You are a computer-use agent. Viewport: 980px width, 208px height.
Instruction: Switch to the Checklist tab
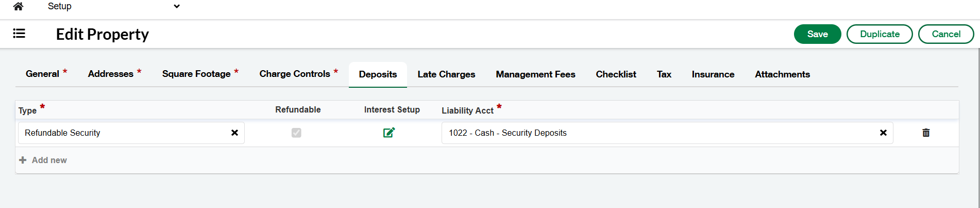click(x=616, y=74)
